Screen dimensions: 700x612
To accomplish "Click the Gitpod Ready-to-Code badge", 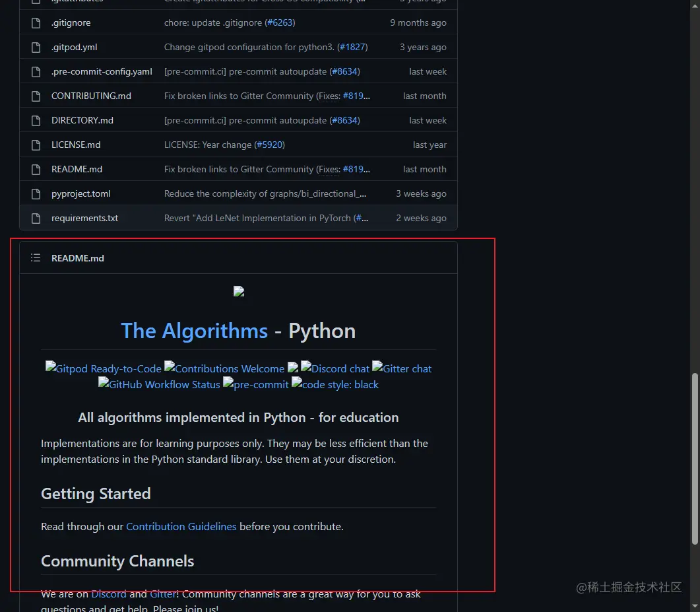I will point(104,368).
